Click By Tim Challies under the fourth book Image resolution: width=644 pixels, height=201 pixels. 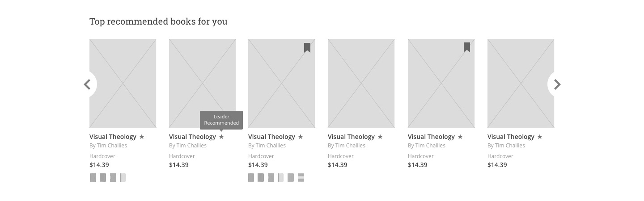click(347, 146)
